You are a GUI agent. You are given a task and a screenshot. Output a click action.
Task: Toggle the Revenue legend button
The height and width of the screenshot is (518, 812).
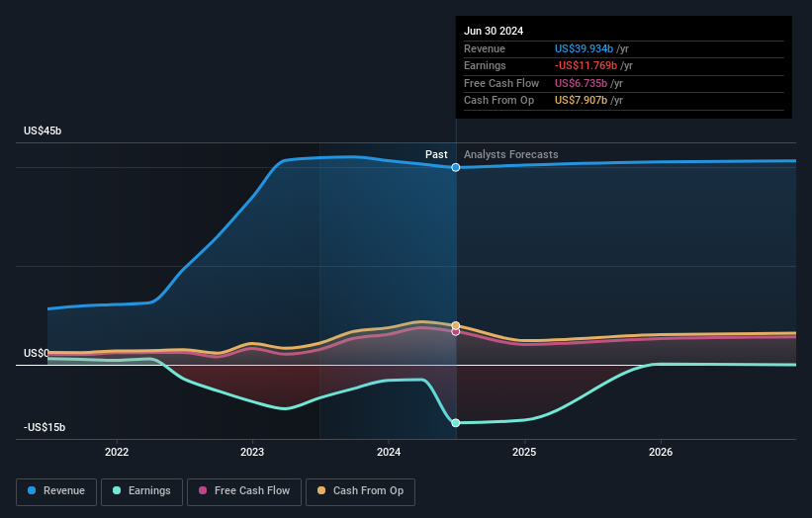(x=56, y=491)
